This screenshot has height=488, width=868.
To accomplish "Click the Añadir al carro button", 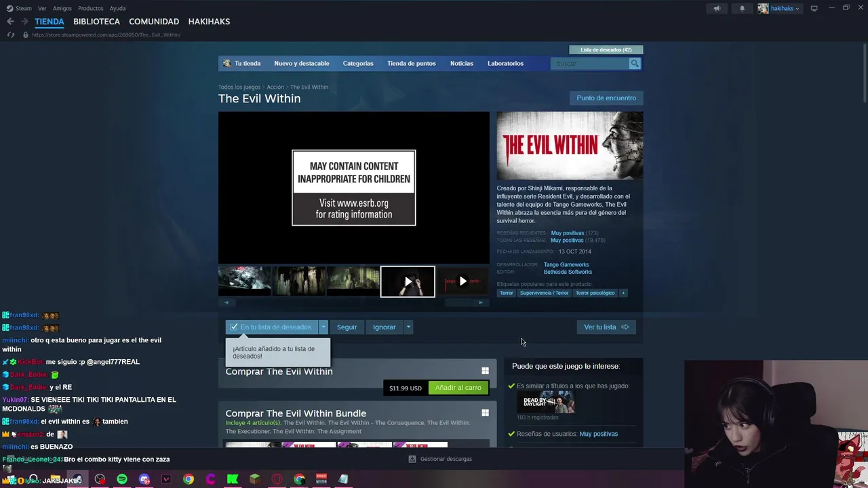I will point(458,388).
